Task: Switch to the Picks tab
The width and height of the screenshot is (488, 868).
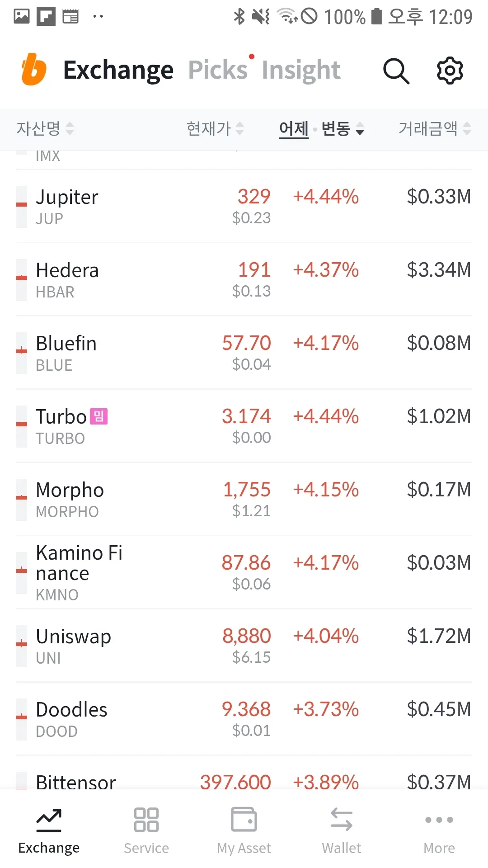Action: click(218, 70)
